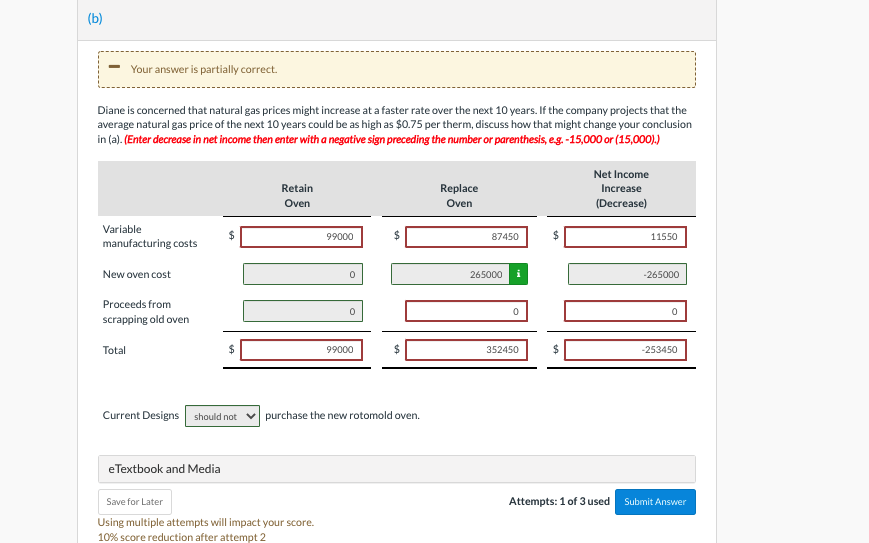Edit Net Income scrapping proceeds field

(625, 311)
